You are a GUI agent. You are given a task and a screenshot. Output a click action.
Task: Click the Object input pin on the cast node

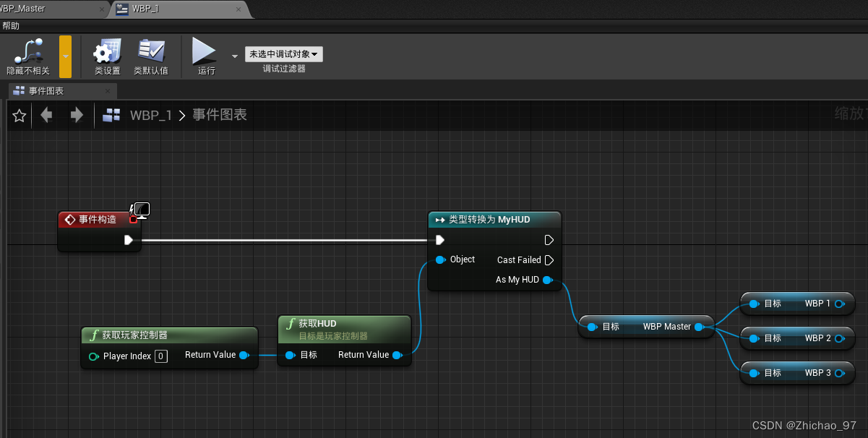[x=440, y=259]
